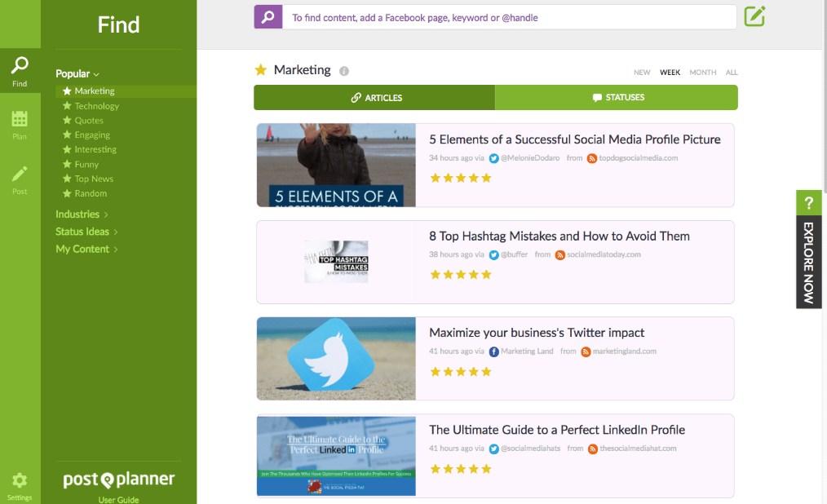Click the 5 Elements article thumbnail

click(x=336, y=165)
